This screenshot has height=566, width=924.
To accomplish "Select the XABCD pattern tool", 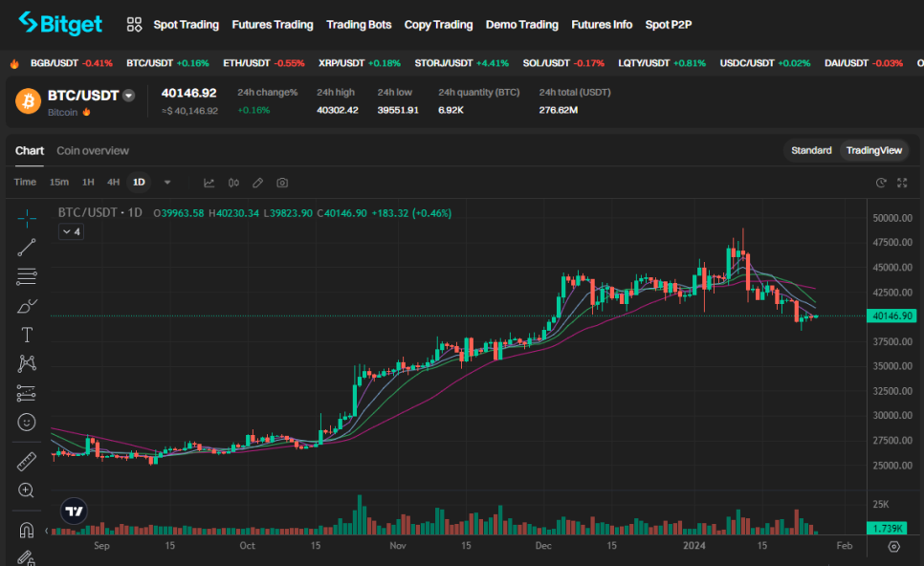I will pyautogui.click(x=27, y=363).
